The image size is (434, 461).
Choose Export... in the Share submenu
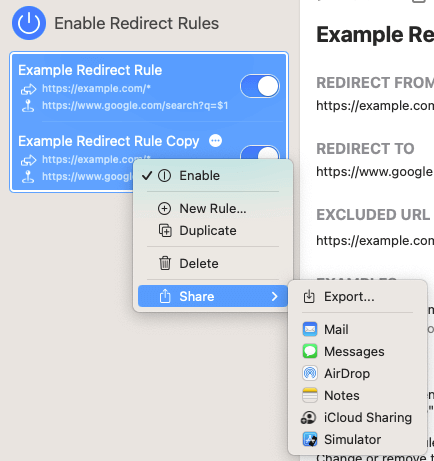click(x=357, y=296)
